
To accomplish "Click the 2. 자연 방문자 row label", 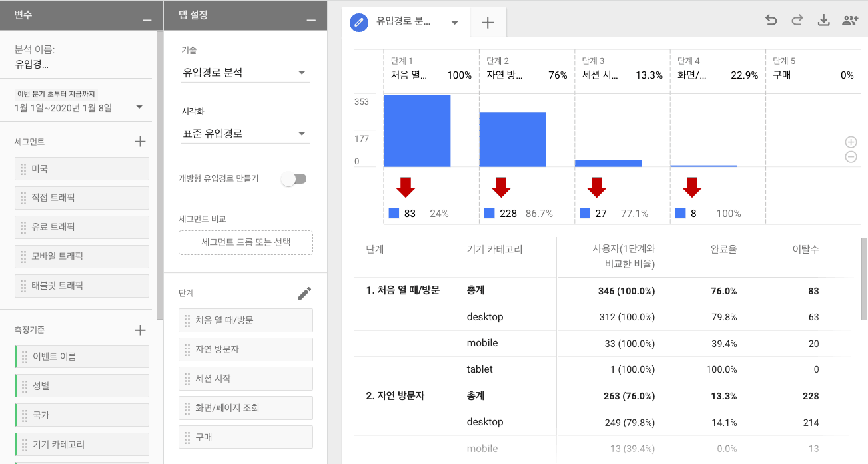I will coord(395,395).
